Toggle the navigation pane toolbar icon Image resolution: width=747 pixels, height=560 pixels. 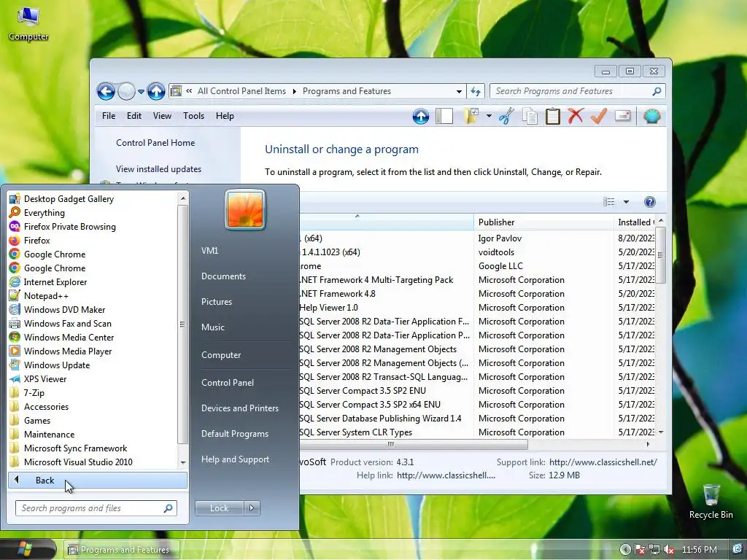click(x=444, y=116)
